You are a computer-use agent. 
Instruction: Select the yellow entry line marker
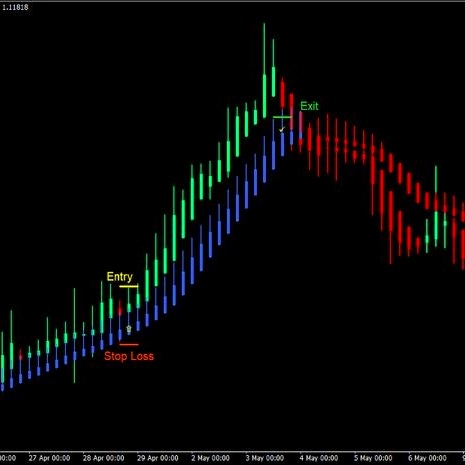click(x=129, y=286)
